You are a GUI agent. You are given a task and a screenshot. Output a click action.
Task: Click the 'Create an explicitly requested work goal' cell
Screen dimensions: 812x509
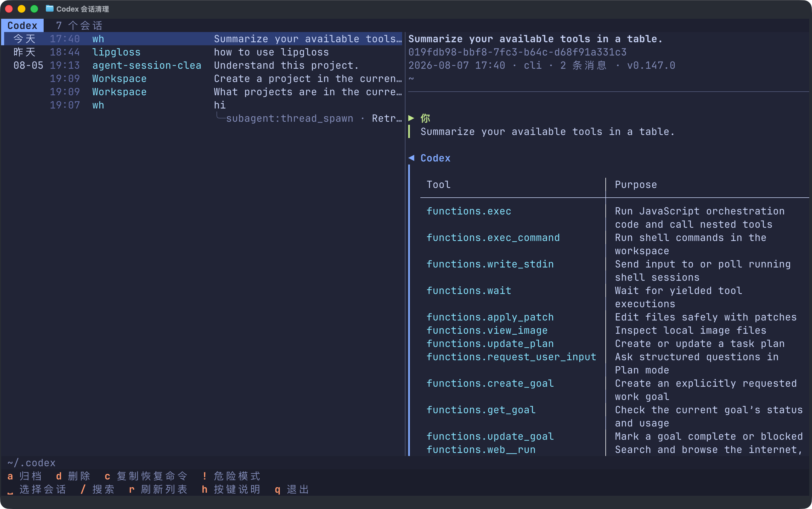click(x=706, y=390)
